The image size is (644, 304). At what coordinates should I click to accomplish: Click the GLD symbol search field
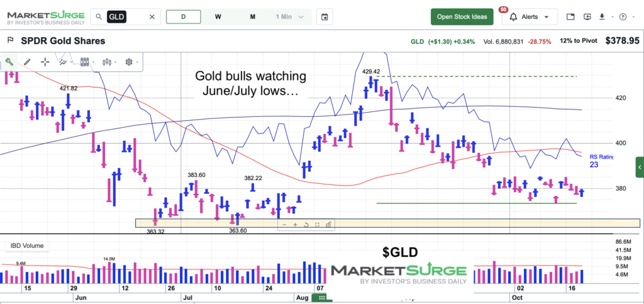(x=125, y=17)
